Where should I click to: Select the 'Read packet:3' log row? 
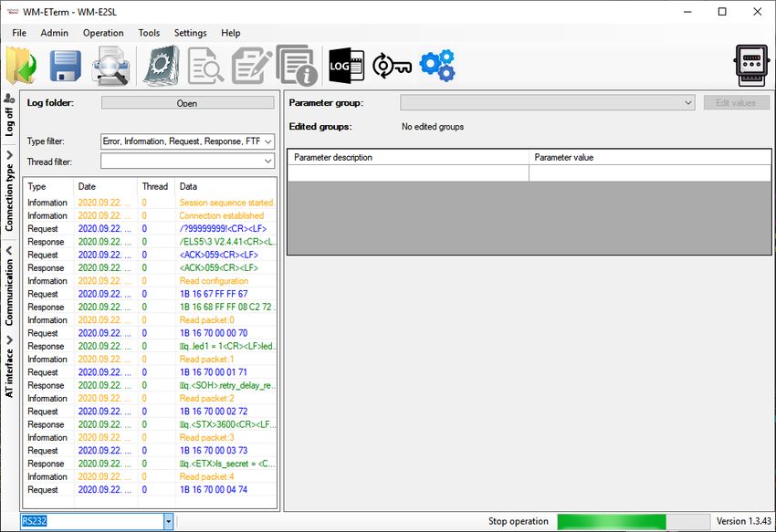150,437
